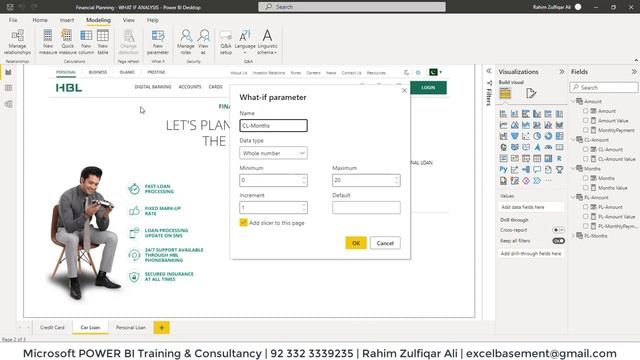Switch to Model view in left sidebar
The height and width of the screenshot is (360, 640).
8,104
